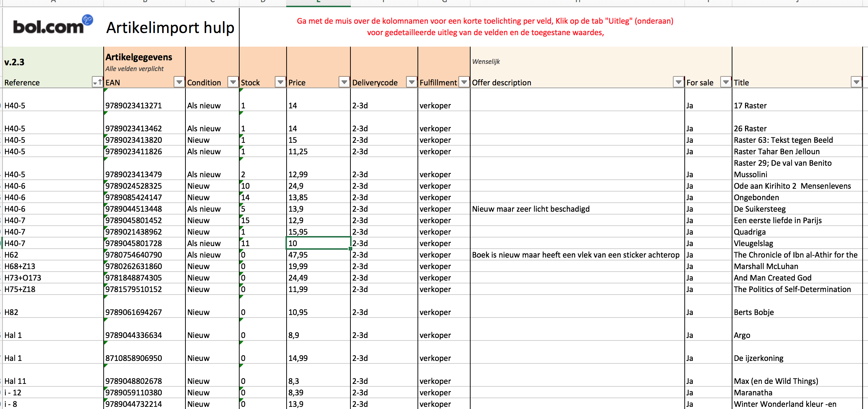Open the Stock column filter dropdown
Screen dimensions: 868x409
coord(280,82)
